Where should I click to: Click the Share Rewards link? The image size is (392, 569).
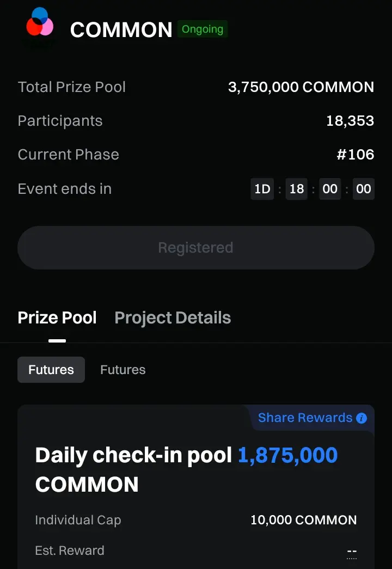(x=305, y=418)
